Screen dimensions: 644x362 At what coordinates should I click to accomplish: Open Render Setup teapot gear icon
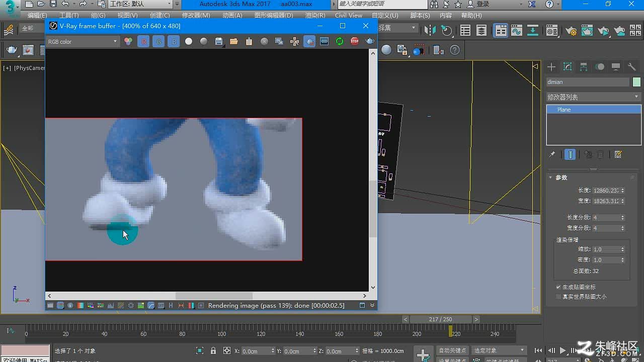point(571,31)
